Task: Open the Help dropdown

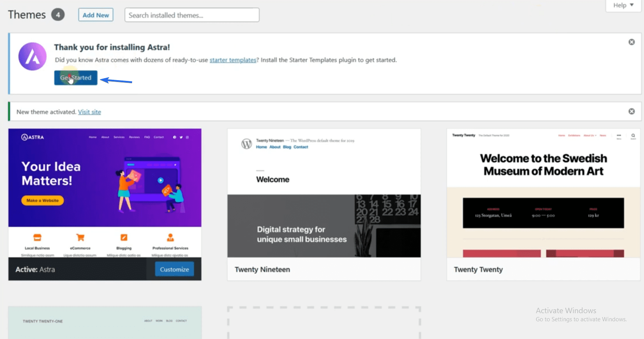Action: pos(623,5)
